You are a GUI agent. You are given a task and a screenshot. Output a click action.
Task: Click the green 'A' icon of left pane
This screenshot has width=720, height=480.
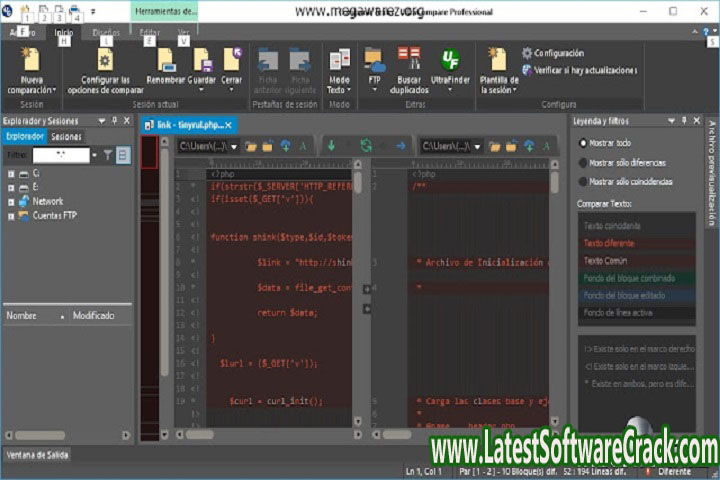(x=303, y=147)
